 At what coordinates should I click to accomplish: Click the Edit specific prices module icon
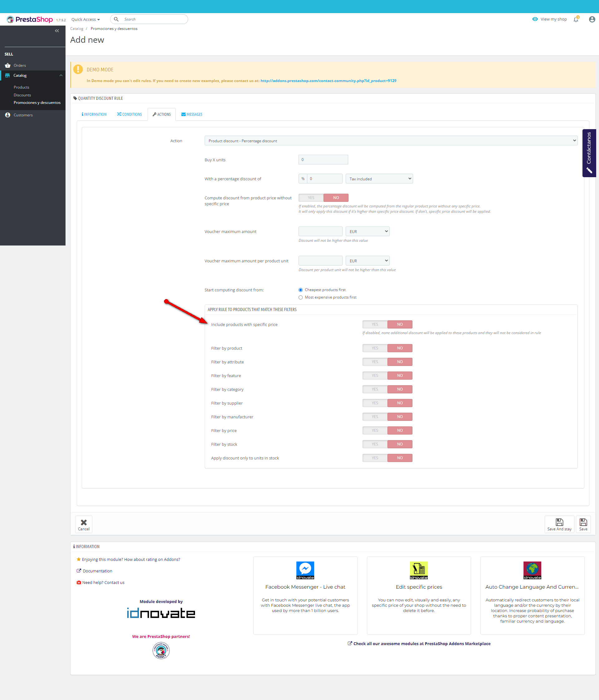pyautogui.click(x=419, y=570)
